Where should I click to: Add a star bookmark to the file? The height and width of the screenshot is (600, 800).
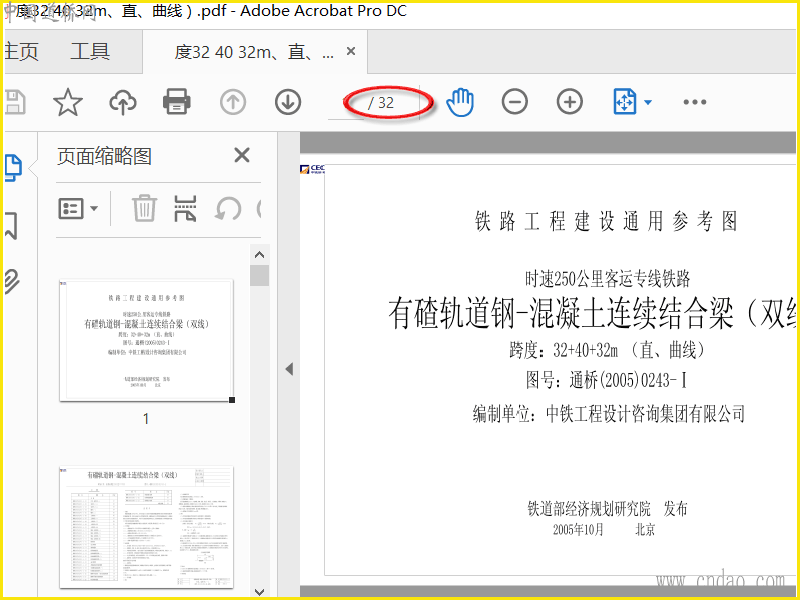tap(68, 102)
